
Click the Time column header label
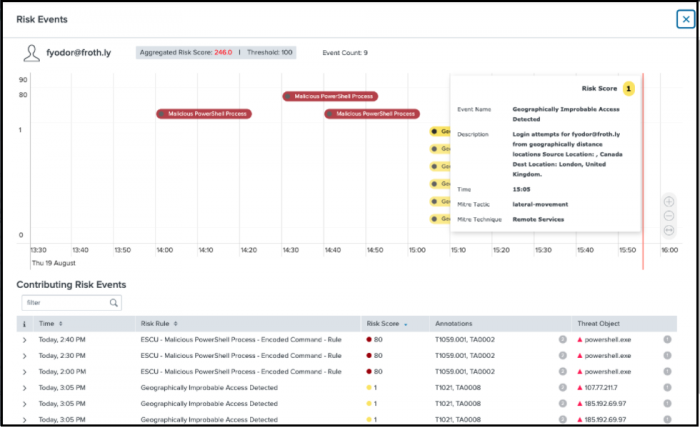(46, 324)
